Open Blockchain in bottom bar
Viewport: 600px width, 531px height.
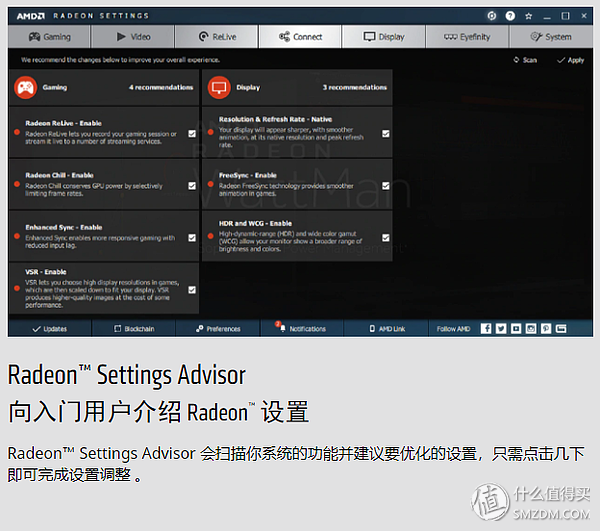(x=134, y=329)
